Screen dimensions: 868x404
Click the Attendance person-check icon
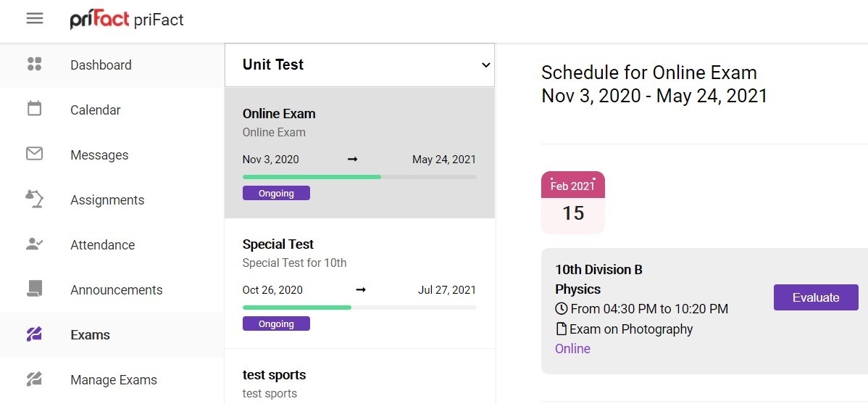[x=34, y=244]
